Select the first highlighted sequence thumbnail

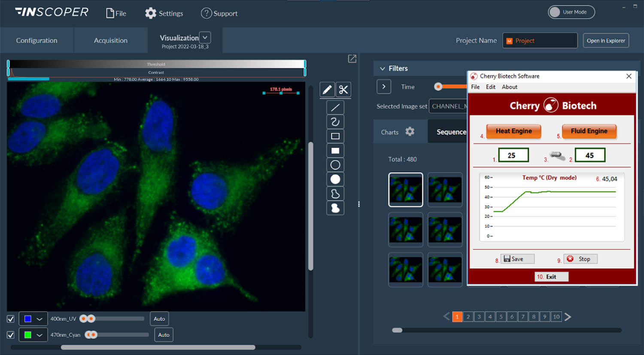coord(406,190)
